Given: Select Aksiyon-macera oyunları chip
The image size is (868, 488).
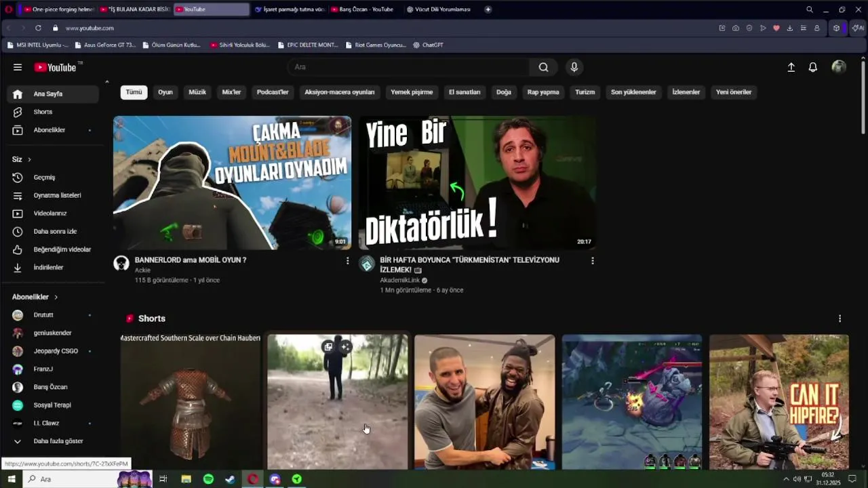Looking at the screenshot, I should [x=339, y=92].
